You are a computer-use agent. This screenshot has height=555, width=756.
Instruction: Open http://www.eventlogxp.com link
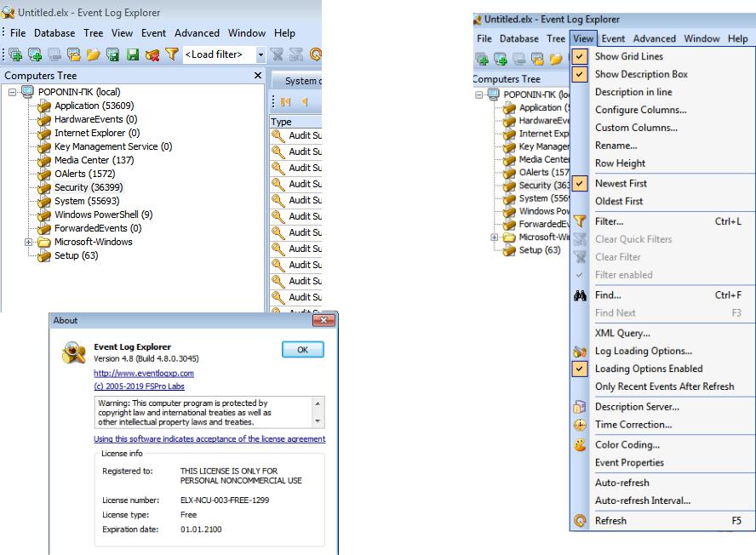point(144,373)
